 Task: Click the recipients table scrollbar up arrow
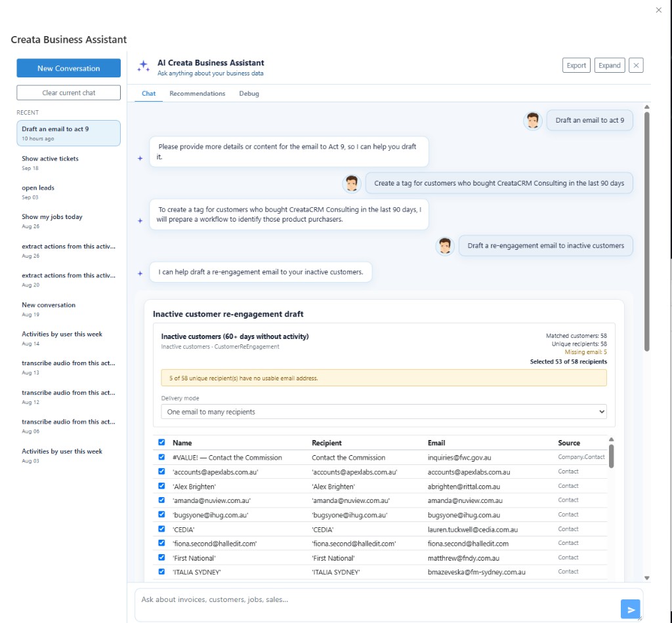click(x=611, y=439)
